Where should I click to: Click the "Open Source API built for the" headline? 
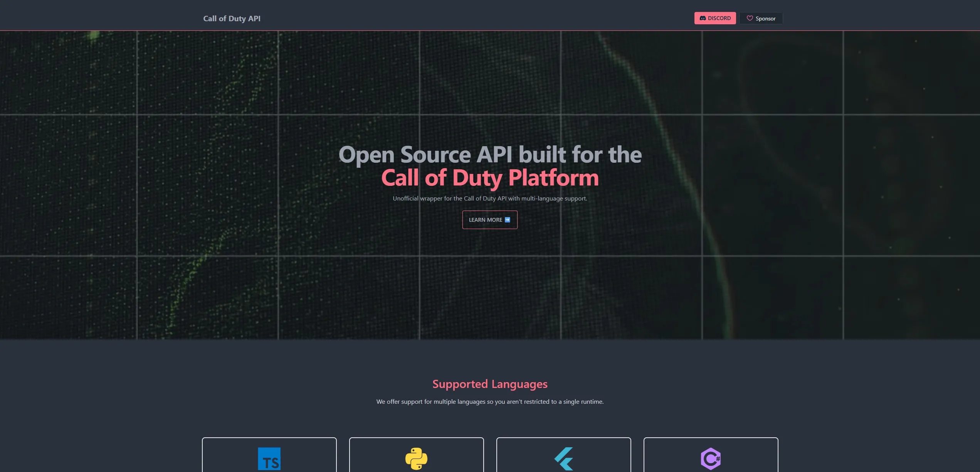490,155
